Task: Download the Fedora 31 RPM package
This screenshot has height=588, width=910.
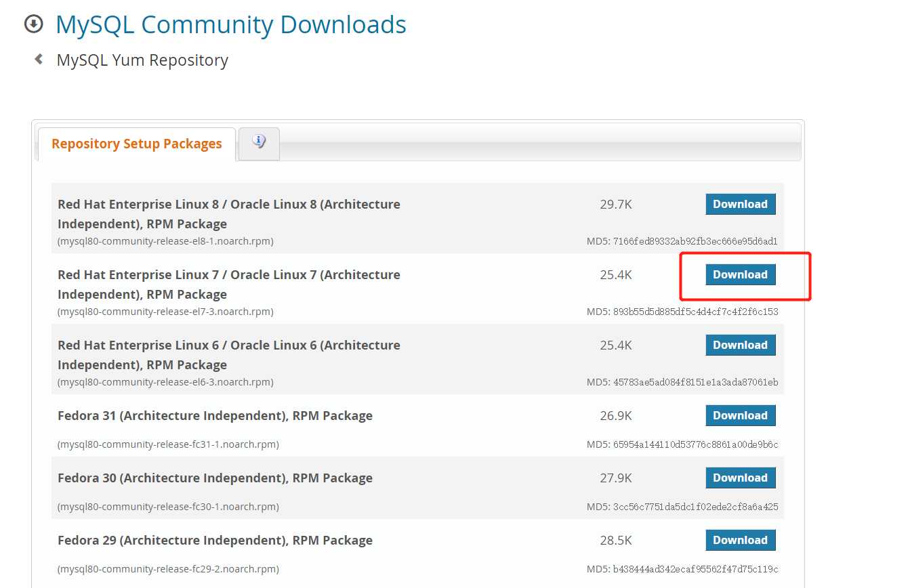Action: pos(741,415)
